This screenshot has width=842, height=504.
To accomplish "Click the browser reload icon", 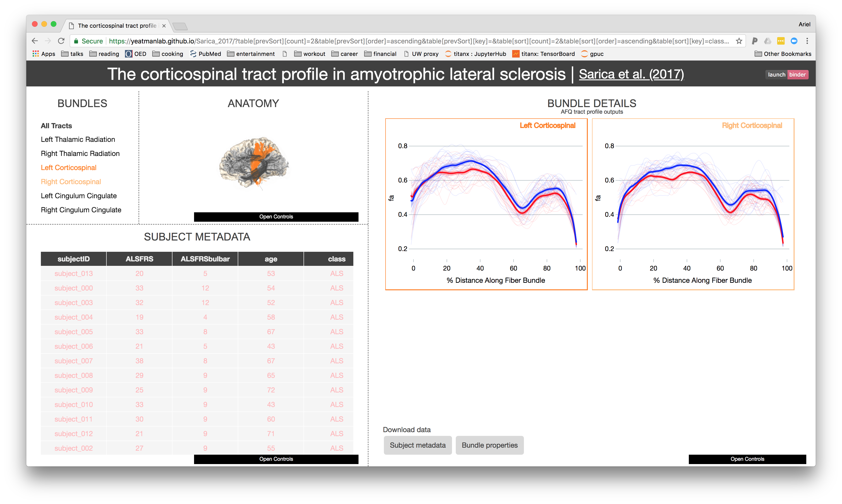I will point(61,41).
